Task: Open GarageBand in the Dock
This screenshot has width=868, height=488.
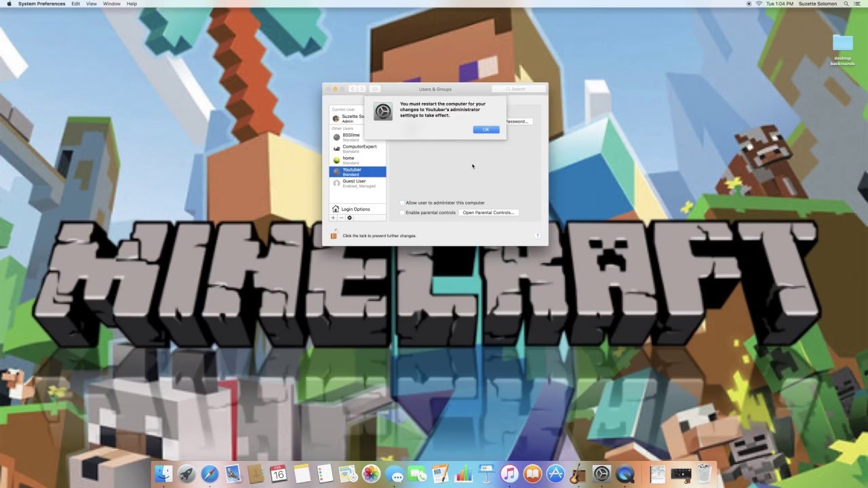Action: pos(578,474)
